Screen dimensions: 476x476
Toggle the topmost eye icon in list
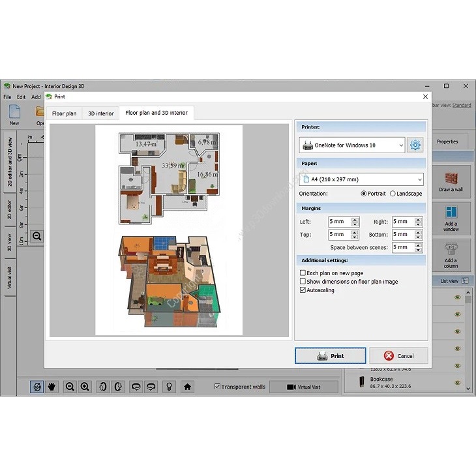(x=458, y=297)
